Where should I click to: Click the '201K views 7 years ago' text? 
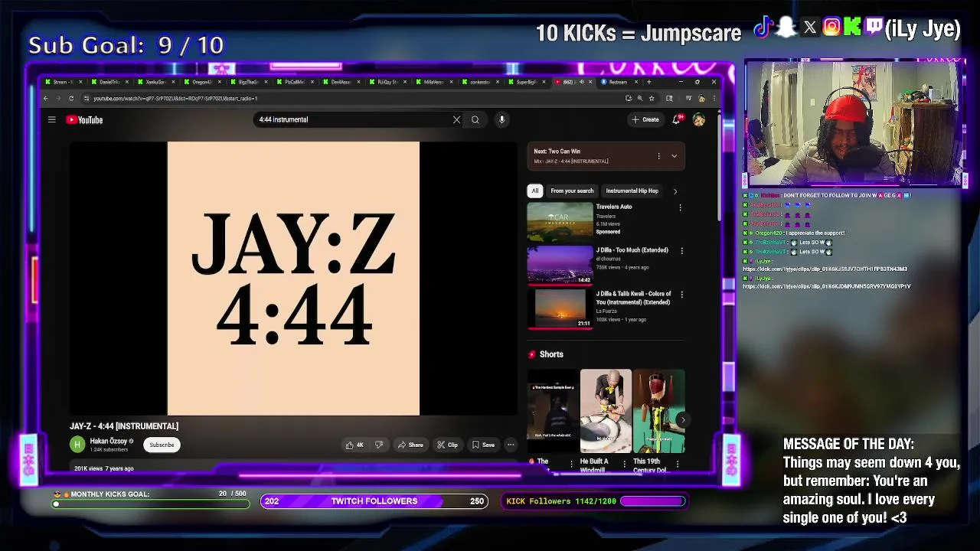104,468
